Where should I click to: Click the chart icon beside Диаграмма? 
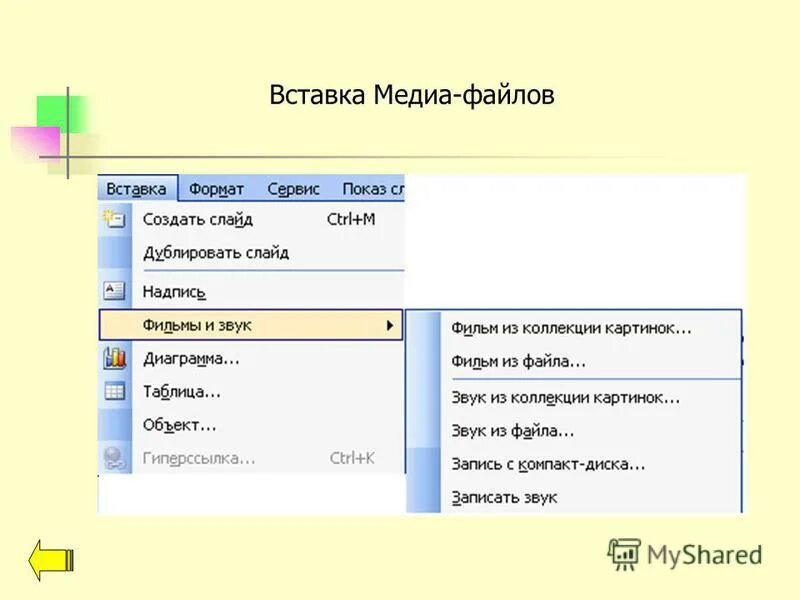click(113, 356)
